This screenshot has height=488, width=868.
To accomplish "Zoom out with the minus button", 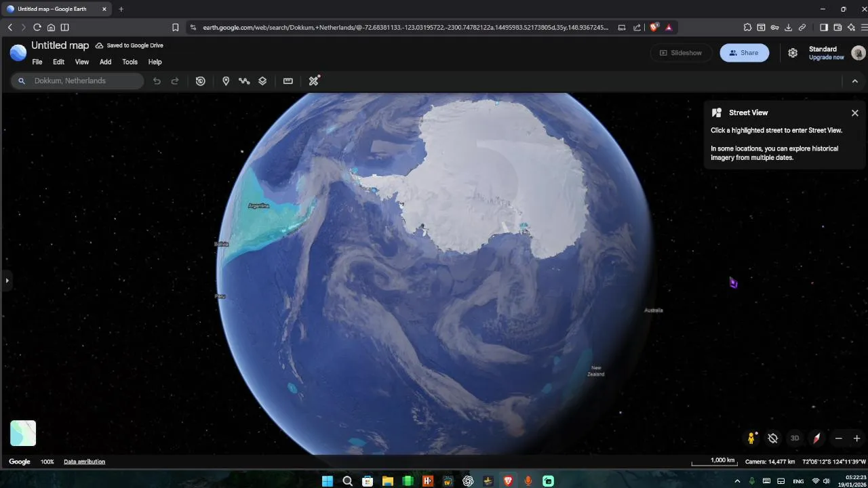I will (x=838, y=439).
